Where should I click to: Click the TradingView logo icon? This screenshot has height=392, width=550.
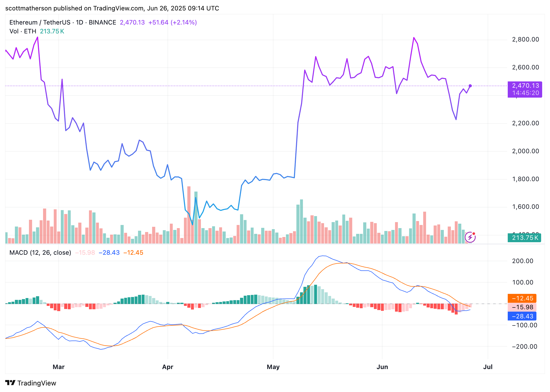[x=10, y=383]
